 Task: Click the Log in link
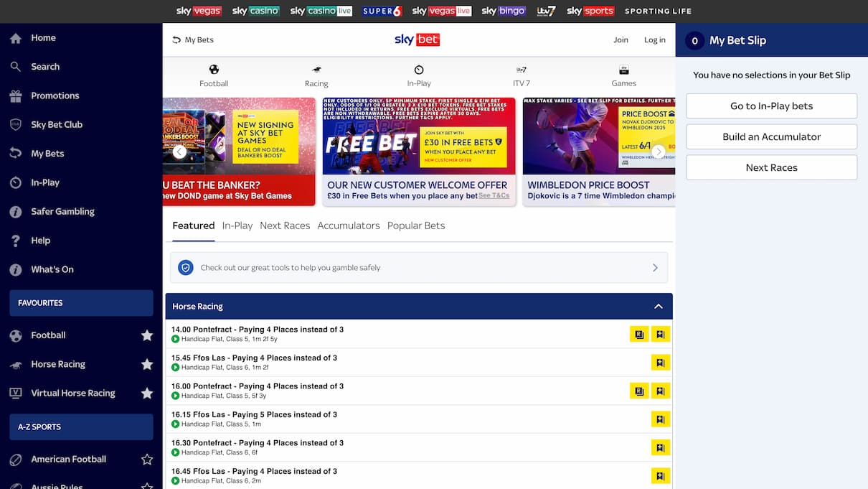pos(655,40)
